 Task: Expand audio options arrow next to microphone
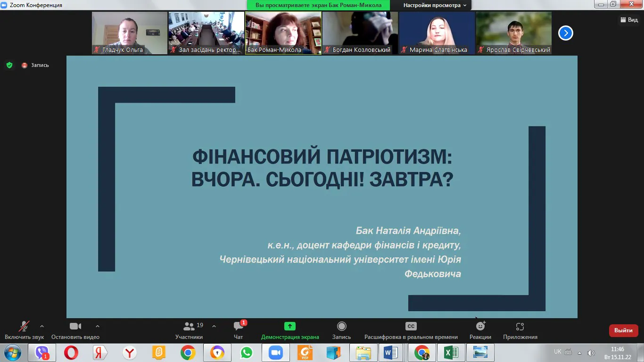click(42, 326)
